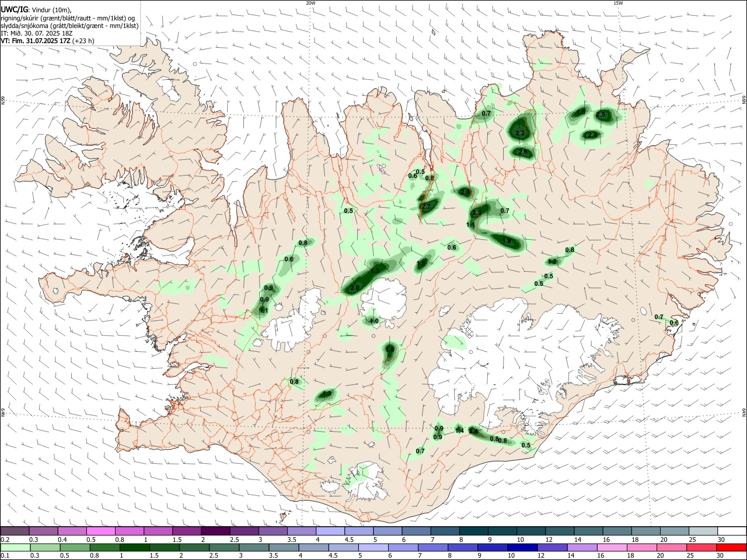This screenshot has width=747, height=560.
Task: Click the 1.4 precipitation value on the south coast
Action: pyautogui.click(x=459, y=430)
